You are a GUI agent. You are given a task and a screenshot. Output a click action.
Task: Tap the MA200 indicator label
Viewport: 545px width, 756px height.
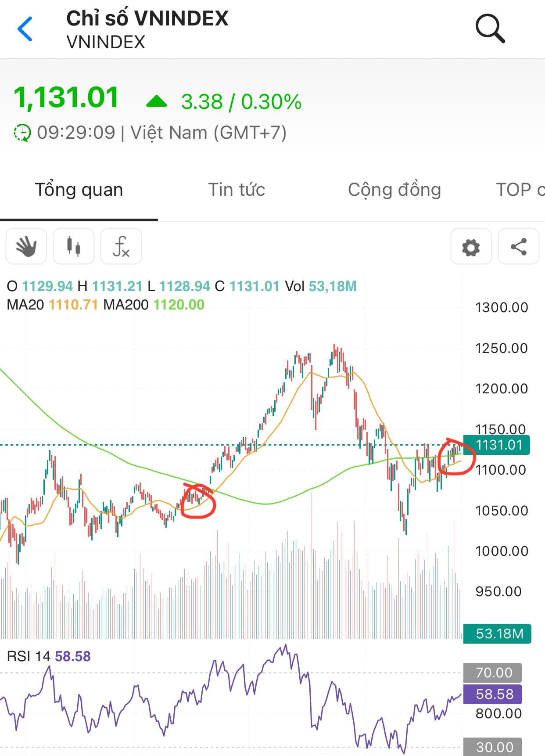pyautogui.click(x=126, y=305)
